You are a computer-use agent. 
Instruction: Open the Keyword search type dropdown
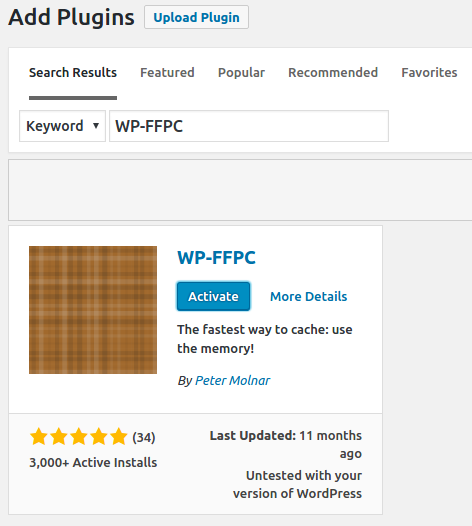(x=62, y=126)
